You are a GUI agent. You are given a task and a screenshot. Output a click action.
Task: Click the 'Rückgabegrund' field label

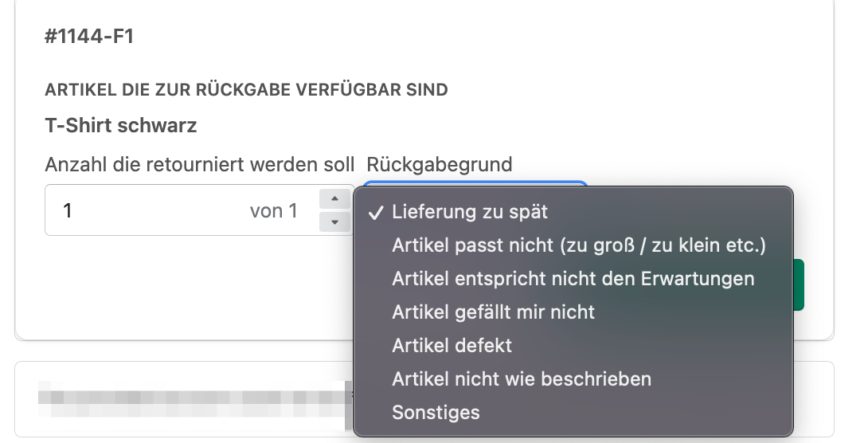[440, 164]
